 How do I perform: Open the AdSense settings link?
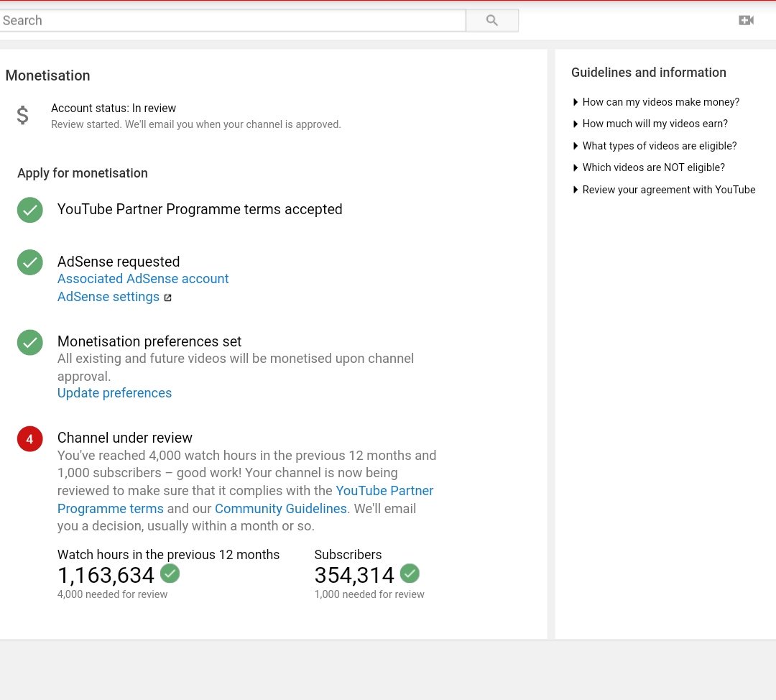point(108,297)
